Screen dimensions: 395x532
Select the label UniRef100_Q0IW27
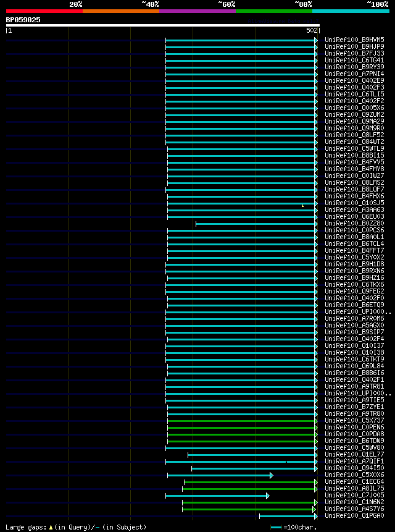point(354,175)
